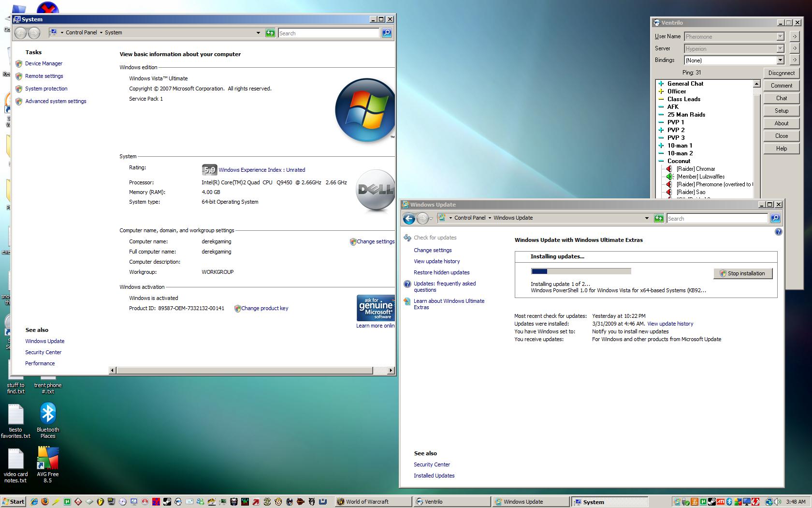Click the clock showing 3:48 AM
The image size is (812, 508).
coord(796,502)
